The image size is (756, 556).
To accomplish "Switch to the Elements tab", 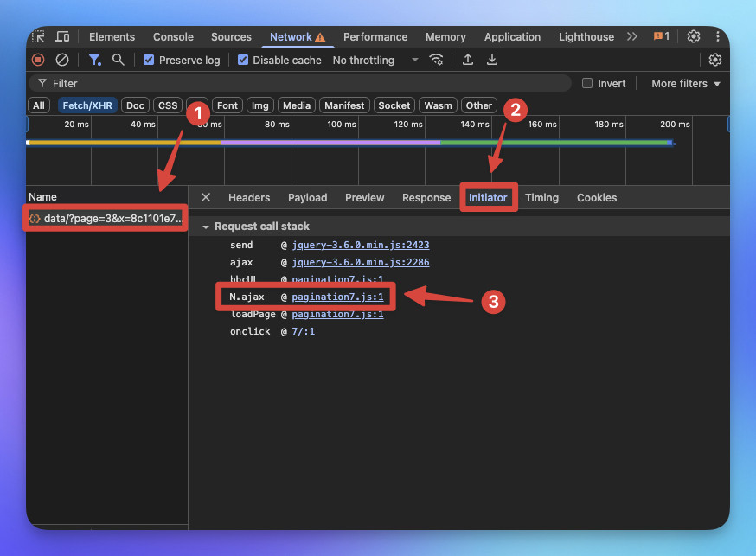I will point(112,36).
